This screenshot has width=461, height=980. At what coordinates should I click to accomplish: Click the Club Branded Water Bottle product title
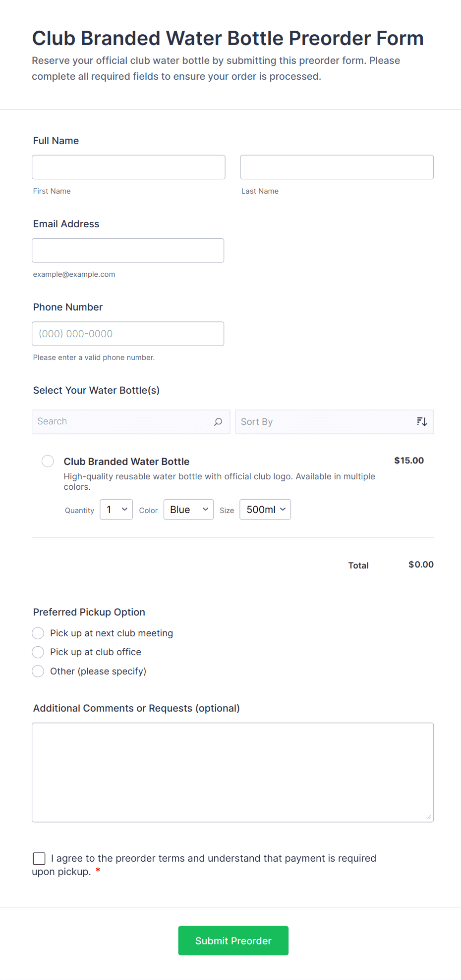click(126, 462)
